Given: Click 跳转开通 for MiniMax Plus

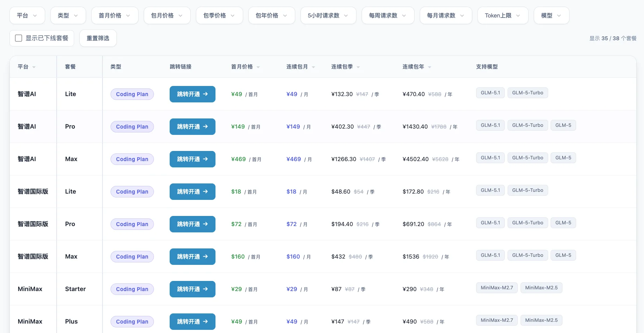Looking at the screenshot, I should tap(192, 321).
